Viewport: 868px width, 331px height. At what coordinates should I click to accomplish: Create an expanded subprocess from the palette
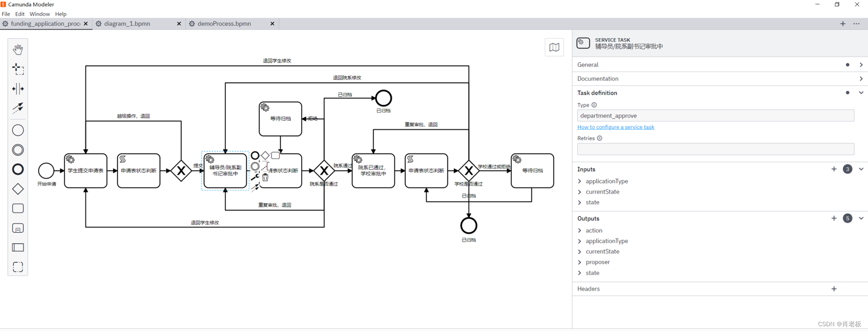18,228
